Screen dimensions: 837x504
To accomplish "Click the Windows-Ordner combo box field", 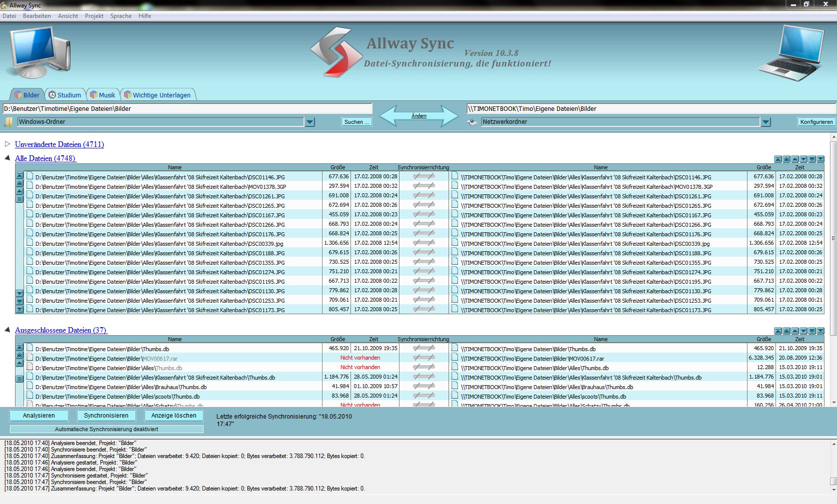I will [x=160, y=122].
